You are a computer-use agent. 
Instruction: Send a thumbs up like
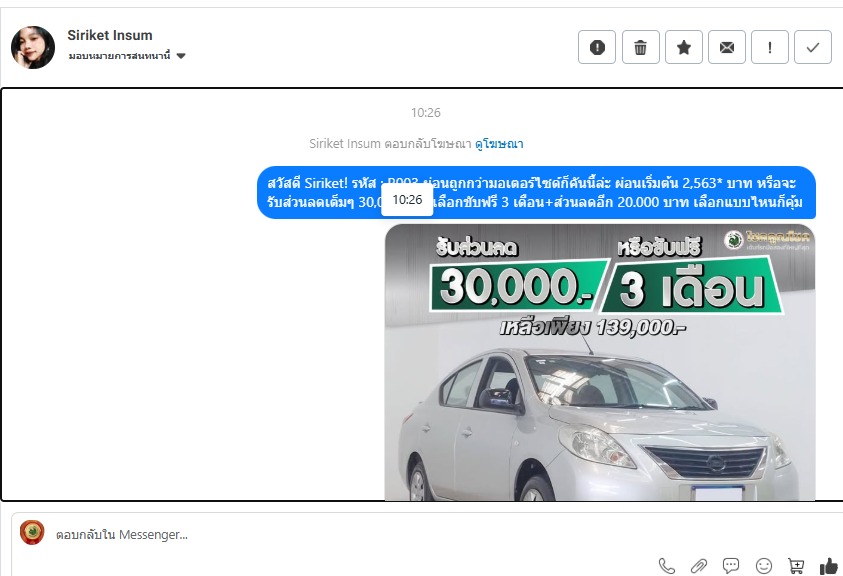tap(828, 566)
